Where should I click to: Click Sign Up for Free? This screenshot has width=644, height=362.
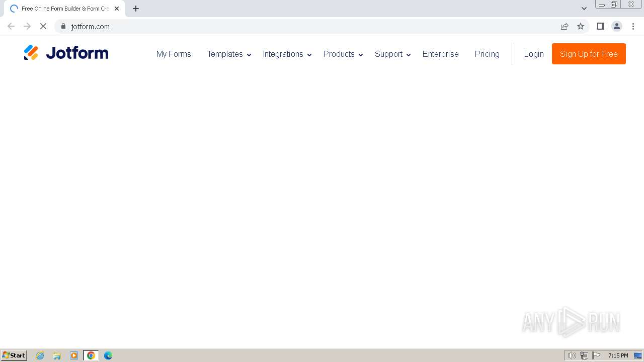coord(589,54)
